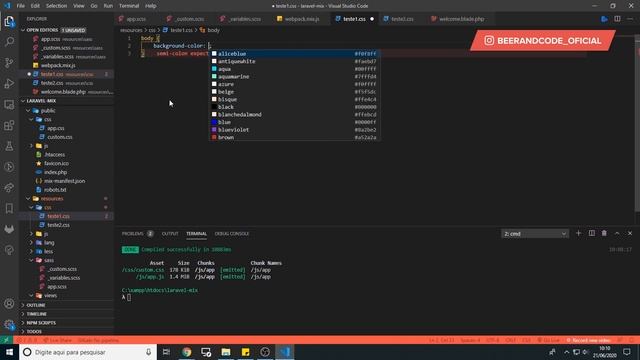The height and width of the screenshot is (360, 640).
Task: Open webpack.mix.js in Open Editors
Action: click(58, 65)
